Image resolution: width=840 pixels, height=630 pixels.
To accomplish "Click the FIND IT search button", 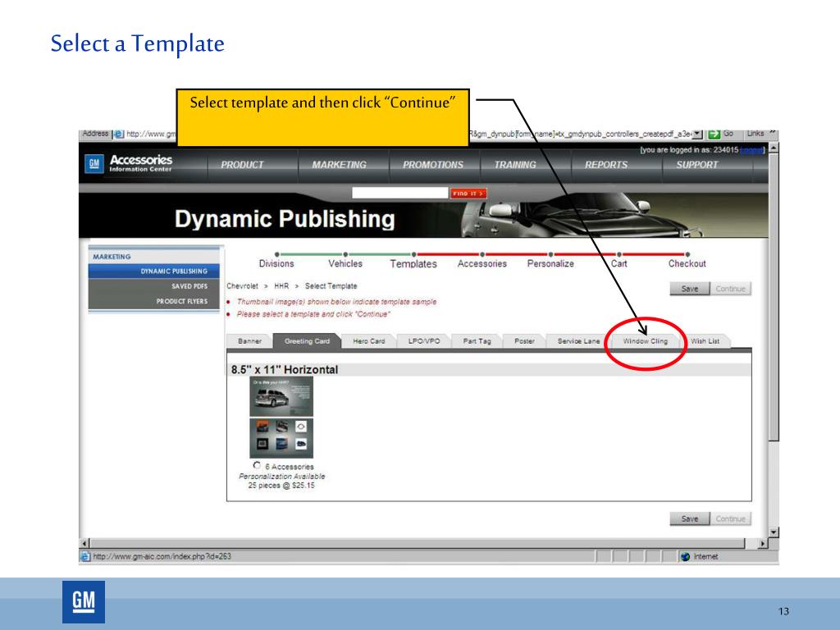I will tap(468, 194).
